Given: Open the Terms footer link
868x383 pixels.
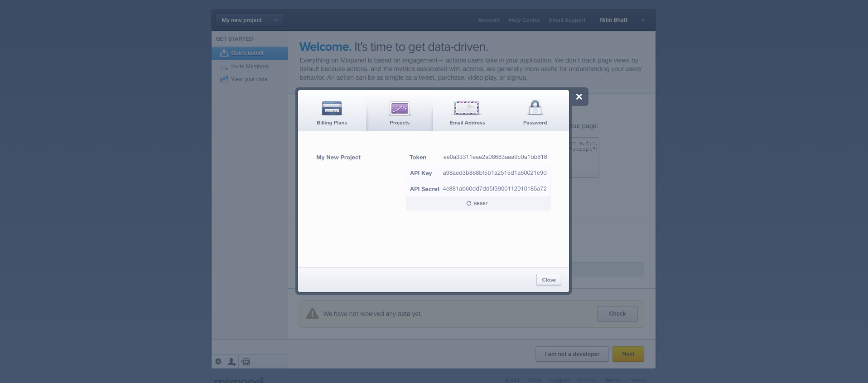Looking at the screenshot, I should click(x=612, y=380).
